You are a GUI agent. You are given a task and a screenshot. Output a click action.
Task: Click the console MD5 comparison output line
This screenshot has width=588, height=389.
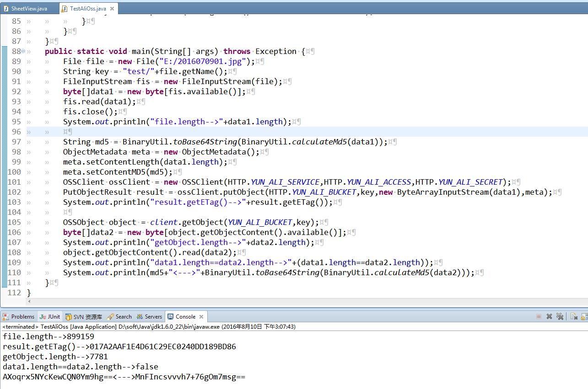point(124,377)
